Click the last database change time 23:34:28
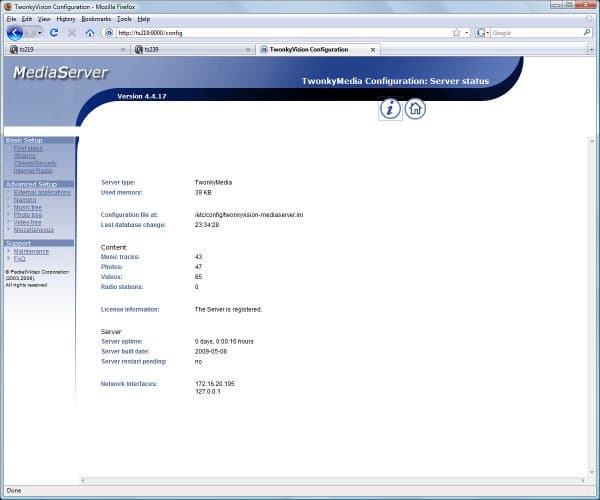 coord(207,225)
